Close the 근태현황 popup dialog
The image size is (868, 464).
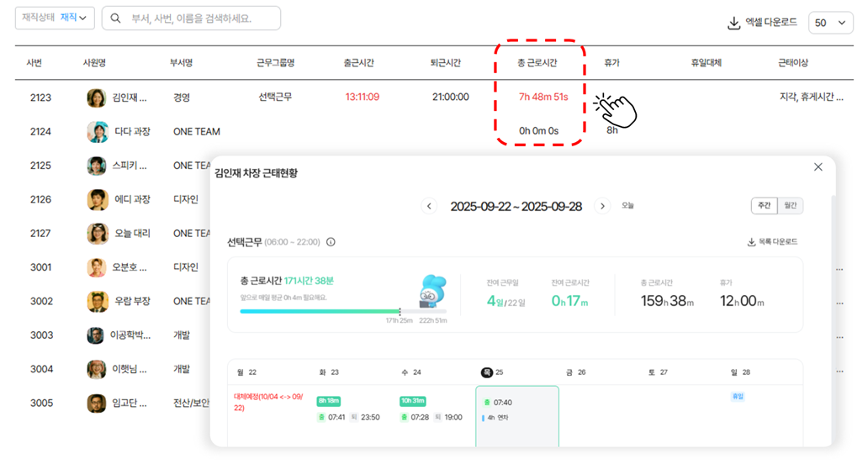pyautogui.click(x=818, y=167)
